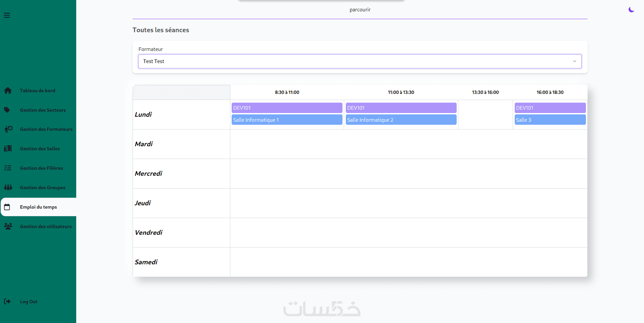Open Tableau de bord menu item

(x=38, y=91)
